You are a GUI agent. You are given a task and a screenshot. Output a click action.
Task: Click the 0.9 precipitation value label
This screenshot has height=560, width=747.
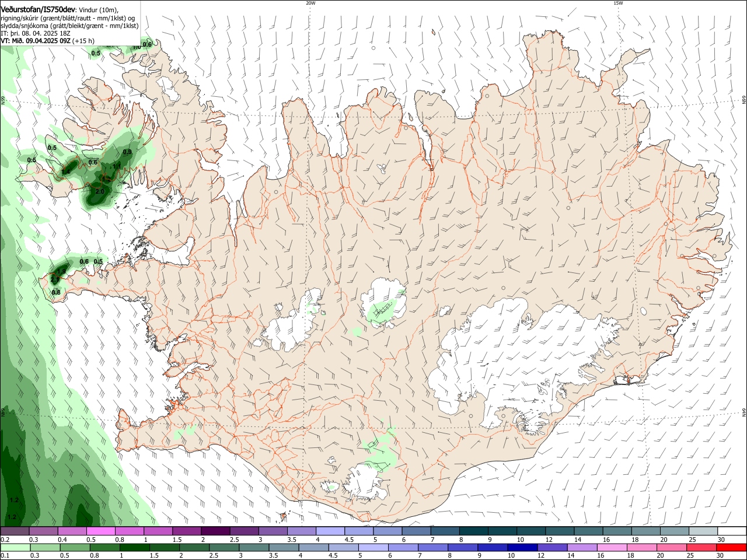pos(127,152)
